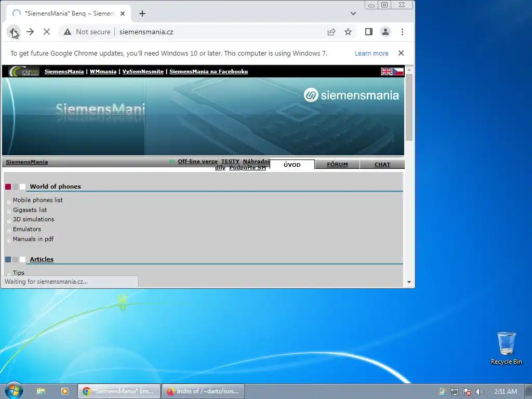Switch language with Czech flag icon

pos(398,72)
